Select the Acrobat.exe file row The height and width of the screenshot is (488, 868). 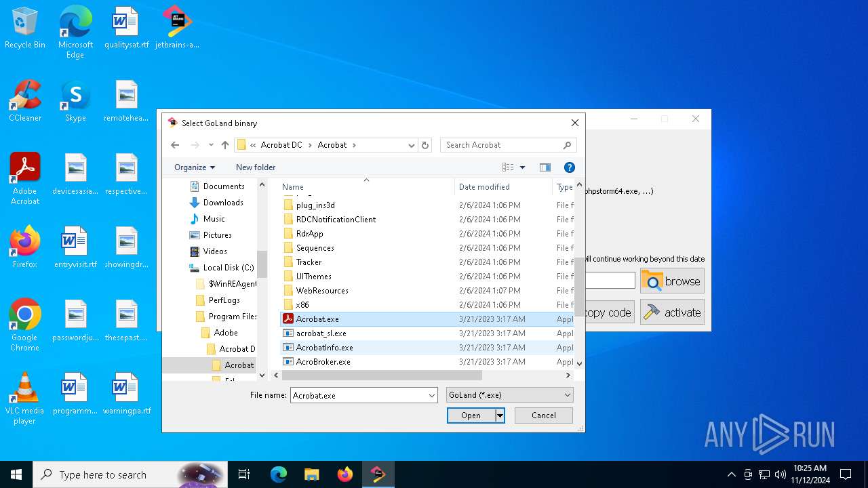click(x=427, y=319)
